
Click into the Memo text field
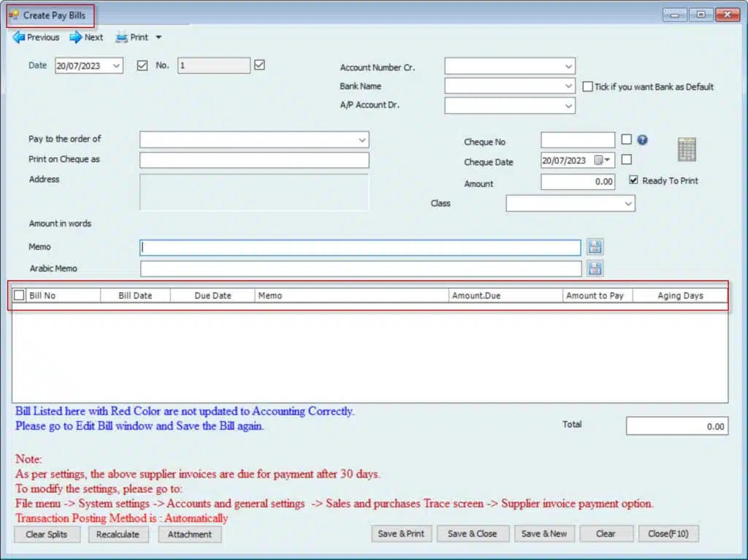tap(360, 248)
